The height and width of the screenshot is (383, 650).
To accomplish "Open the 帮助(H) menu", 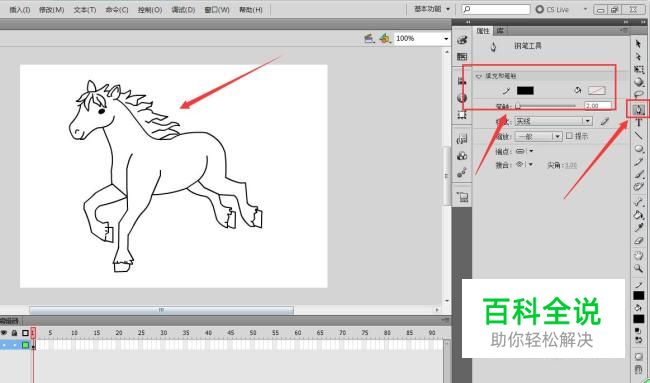I will 250,10.
